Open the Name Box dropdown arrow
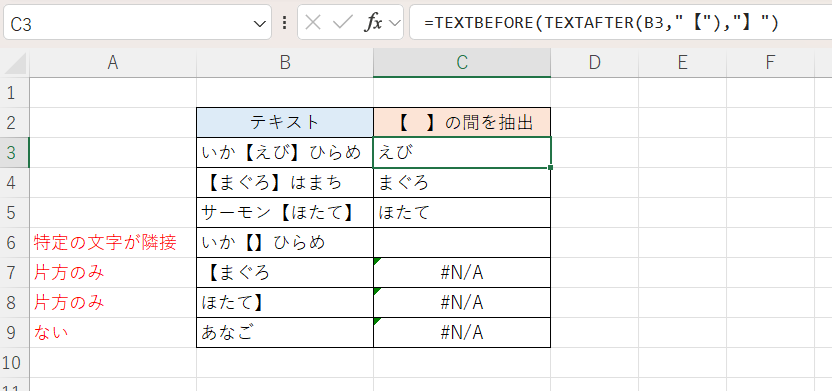Screen dimensions: 832x391 click(259, 23)
